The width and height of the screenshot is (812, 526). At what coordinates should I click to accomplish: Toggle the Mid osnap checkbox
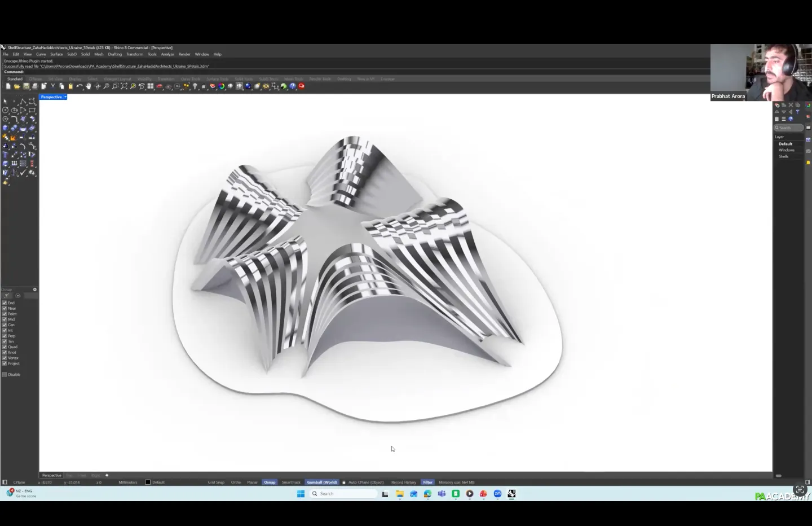pyautogui.click(x=5, y=319)
